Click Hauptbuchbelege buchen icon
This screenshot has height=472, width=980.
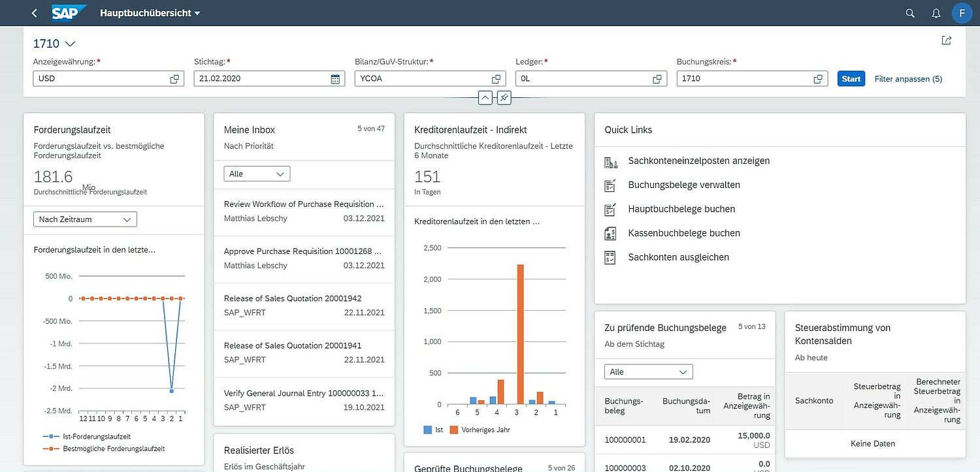click(x=611, y=210)
